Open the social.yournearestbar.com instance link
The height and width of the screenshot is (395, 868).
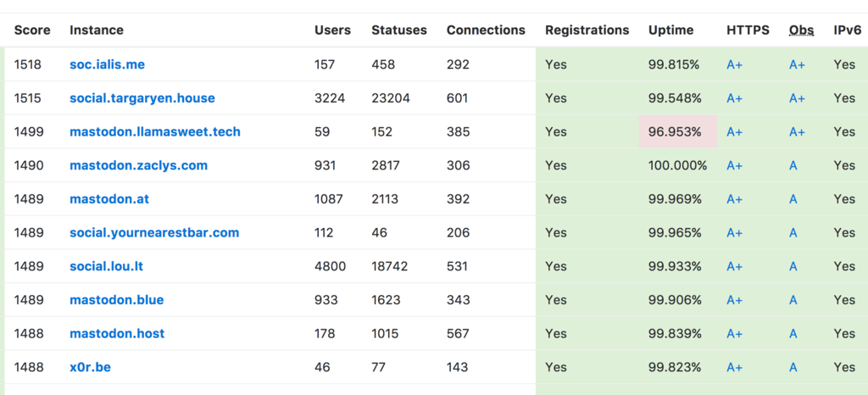(x=154, y=232)
